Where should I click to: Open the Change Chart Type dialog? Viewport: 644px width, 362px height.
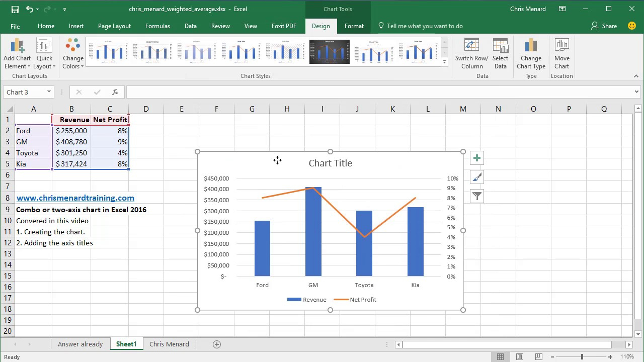(x=531, y=53)
